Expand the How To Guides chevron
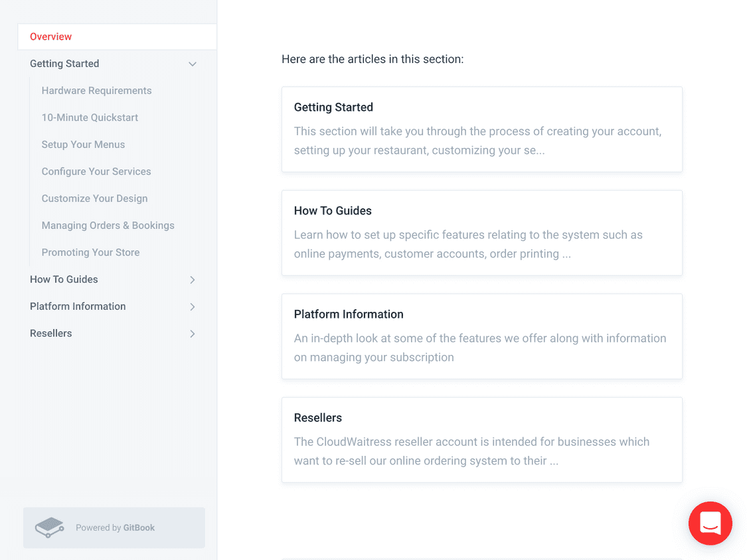This screenshot has height=560, width=747. pyautogui.click(x=193, y=279)
